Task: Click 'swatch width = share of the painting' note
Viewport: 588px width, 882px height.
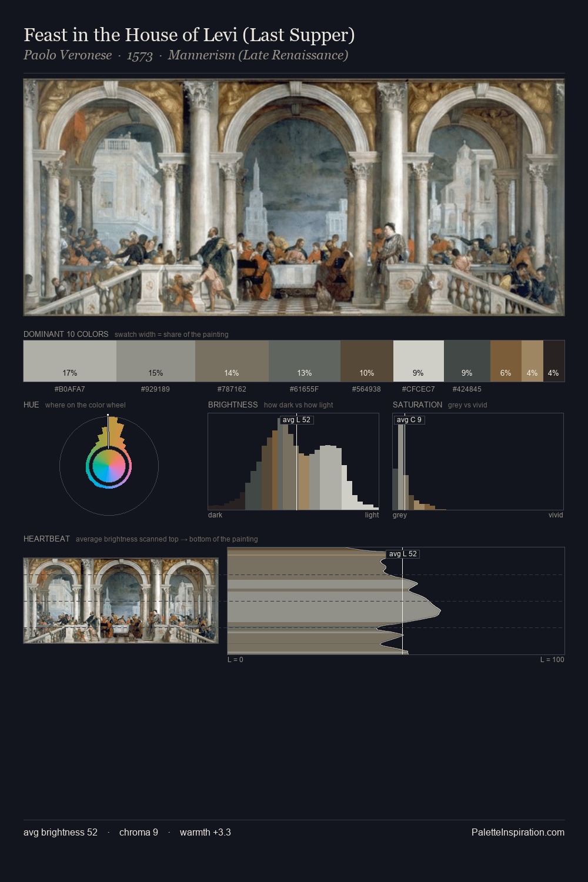Action: point(172,335)
